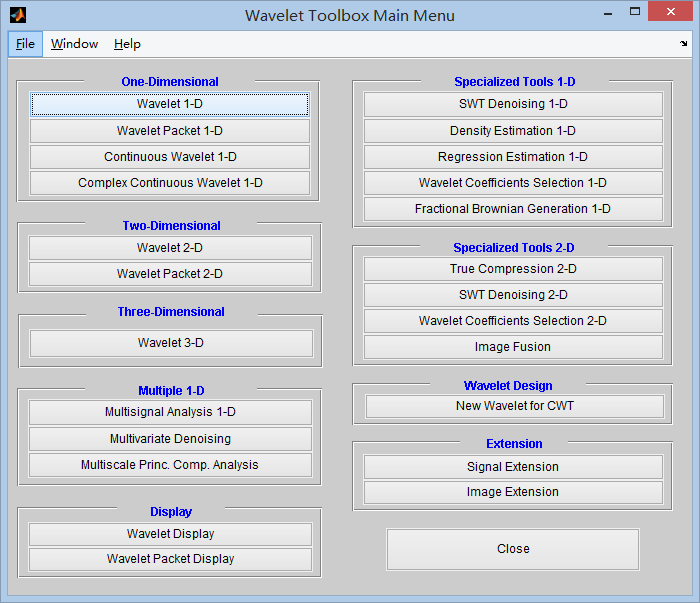Open Multisignal Analysis 1-D
Screen dimensions: 700x603
tap(170, 412)
